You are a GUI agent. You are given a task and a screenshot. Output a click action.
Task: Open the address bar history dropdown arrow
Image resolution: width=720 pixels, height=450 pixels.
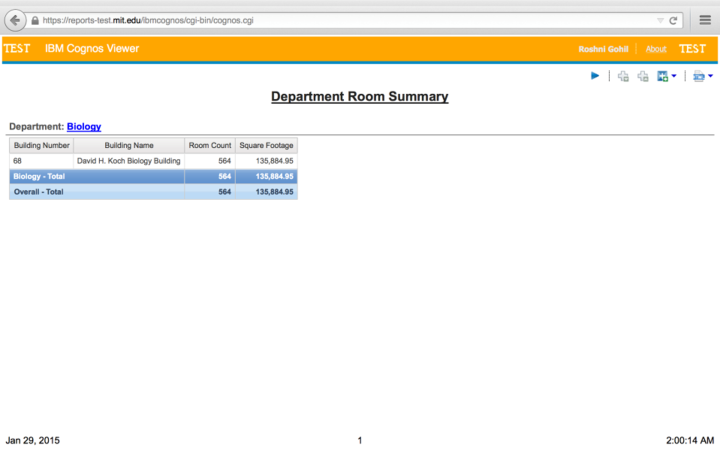pyautogui.click(x=660, y=20)
